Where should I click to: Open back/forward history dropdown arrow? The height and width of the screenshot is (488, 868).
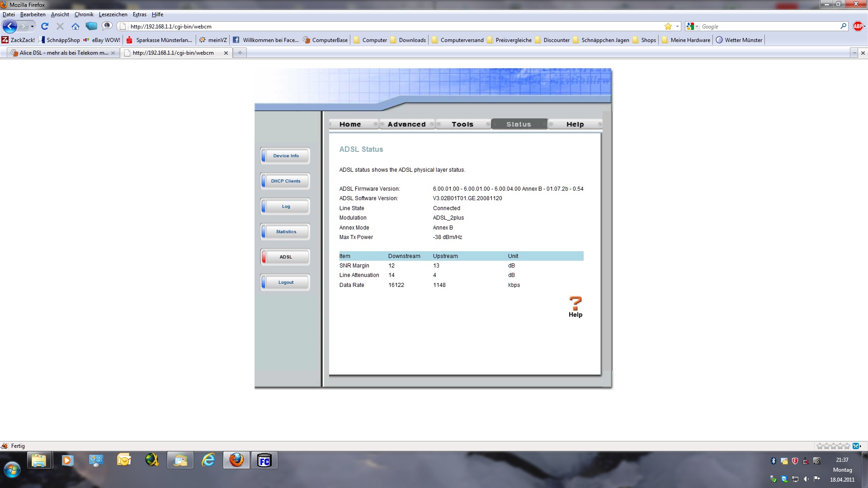32,26
